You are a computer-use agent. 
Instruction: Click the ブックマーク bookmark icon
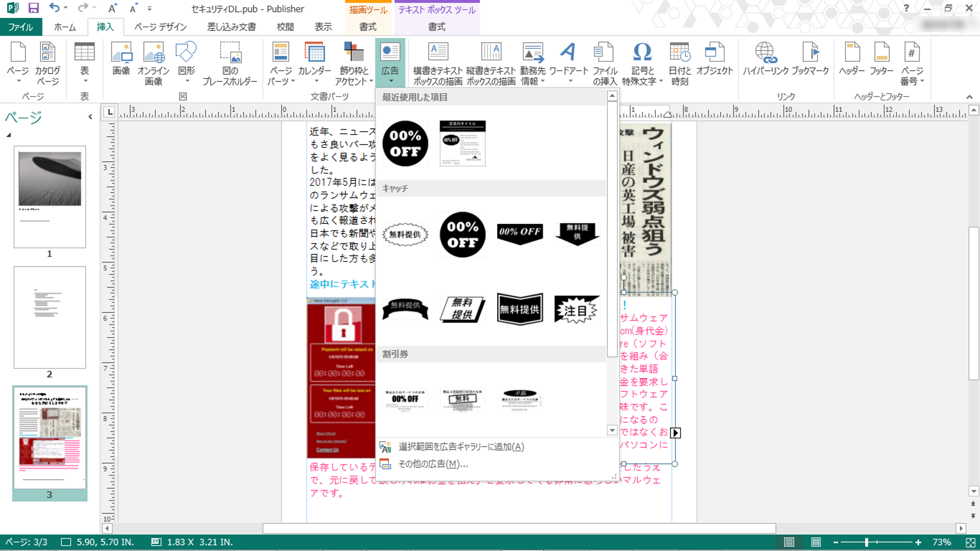click(x=810, y=59)
